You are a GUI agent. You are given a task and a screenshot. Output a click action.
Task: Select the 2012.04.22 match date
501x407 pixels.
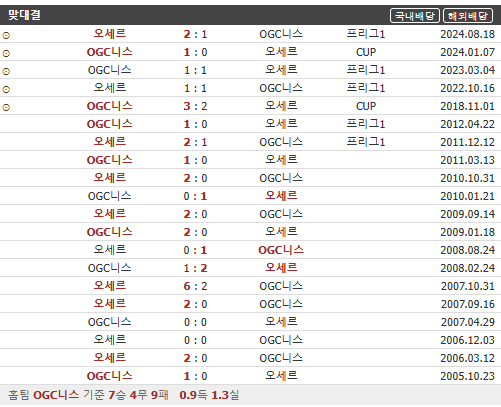click(x=467, y=124)
